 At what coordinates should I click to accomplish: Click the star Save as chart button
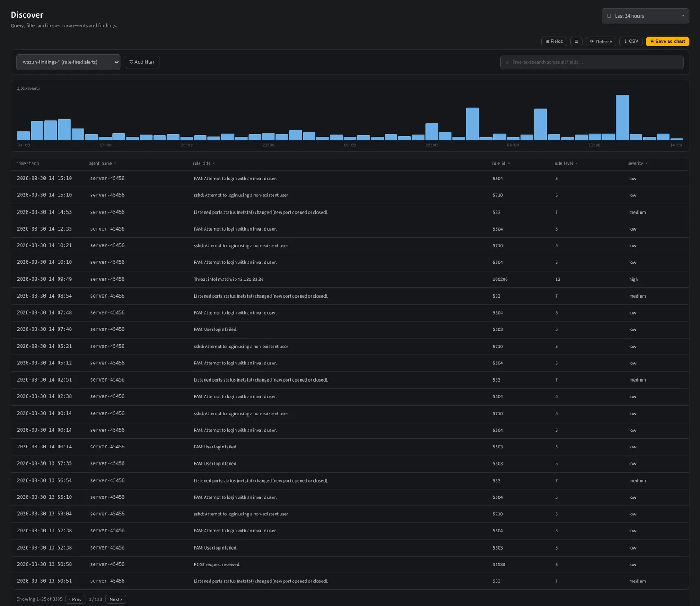click(x=667, y=42)
